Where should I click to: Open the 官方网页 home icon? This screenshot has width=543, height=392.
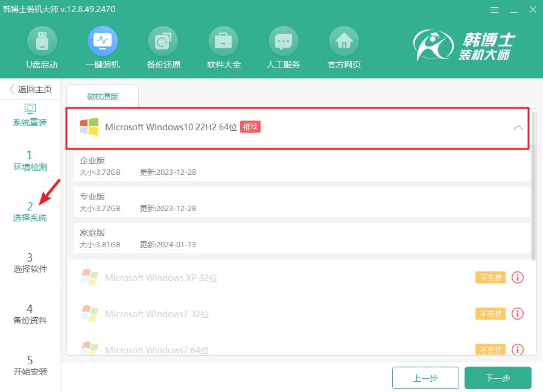coord(344,41)
